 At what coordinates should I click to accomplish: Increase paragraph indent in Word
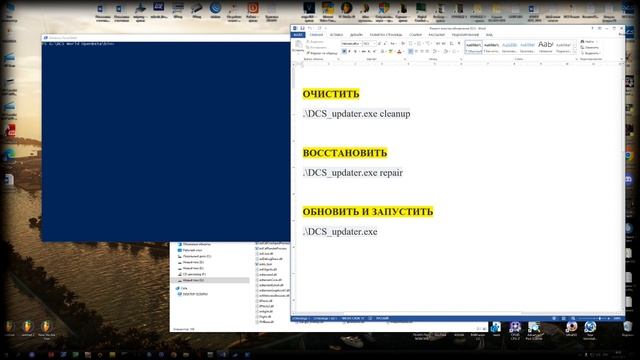443,44
